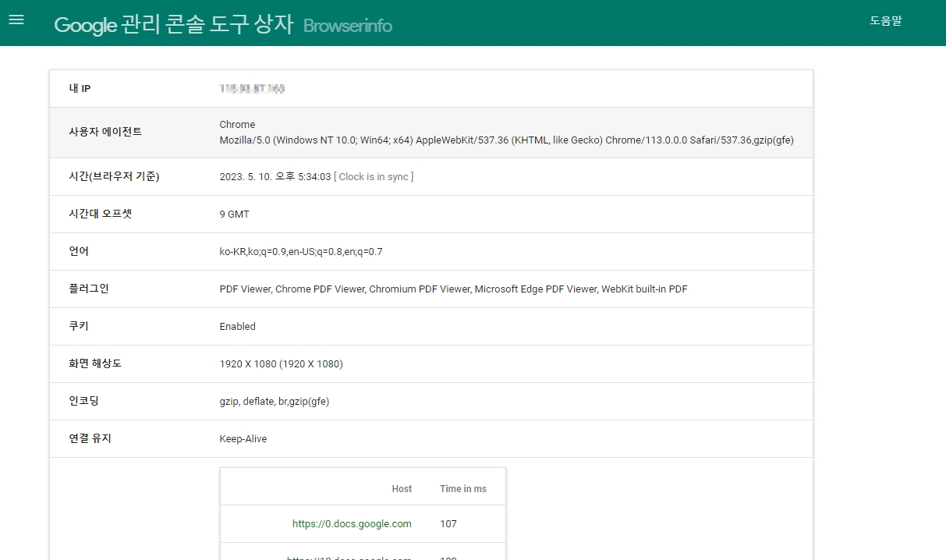Click the 내 IP row label
946x560 pixels.
(80, 89)
